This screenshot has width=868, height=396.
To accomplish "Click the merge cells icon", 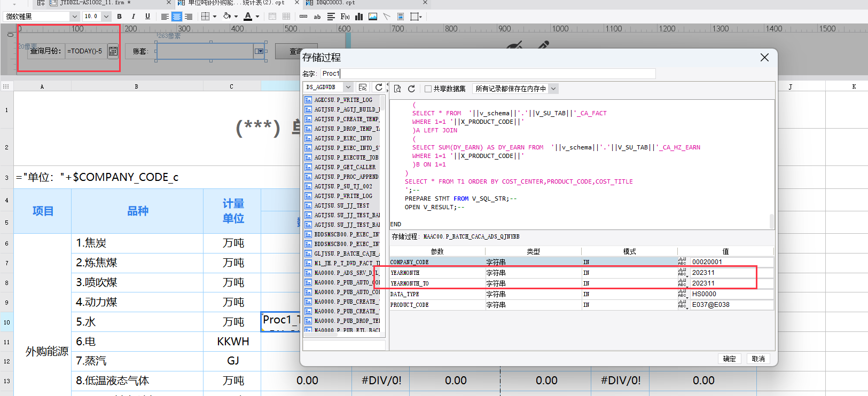I will pos(272,17).
